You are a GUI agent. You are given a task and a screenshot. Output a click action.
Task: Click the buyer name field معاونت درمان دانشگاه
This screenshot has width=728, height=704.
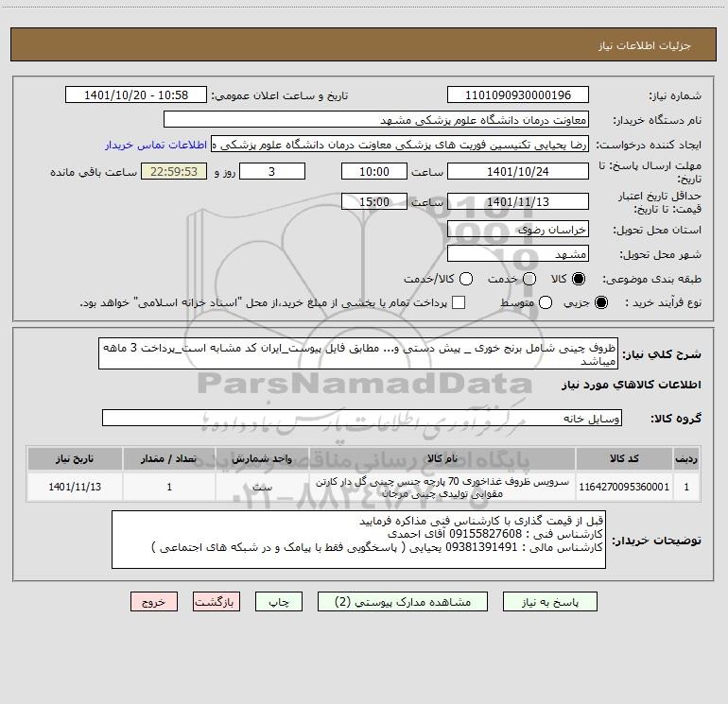pyautogui.click(x=376, y=120)
